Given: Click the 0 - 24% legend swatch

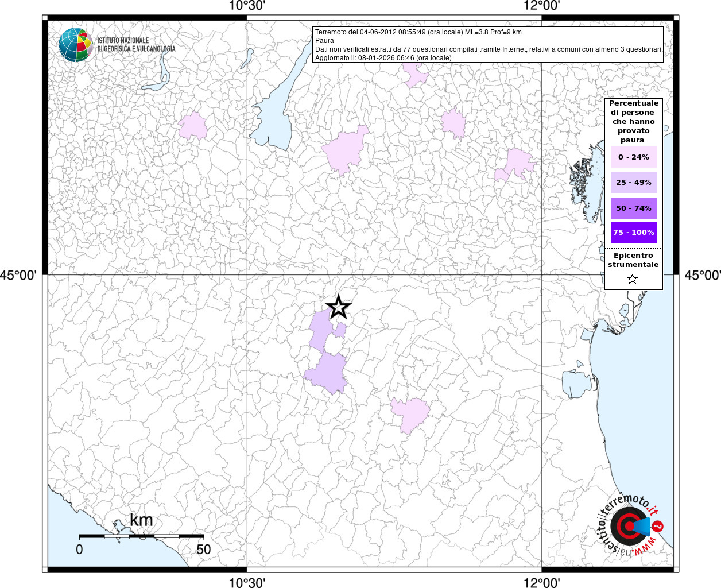Looking at the screenshot, I should coord(633,157).
